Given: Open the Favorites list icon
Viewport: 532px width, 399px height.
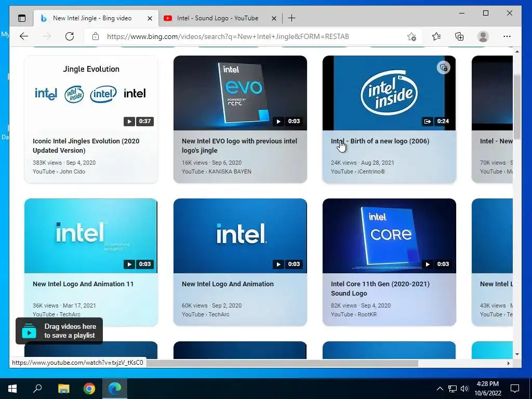Looking at the screenshot, I should pos(436,36).
